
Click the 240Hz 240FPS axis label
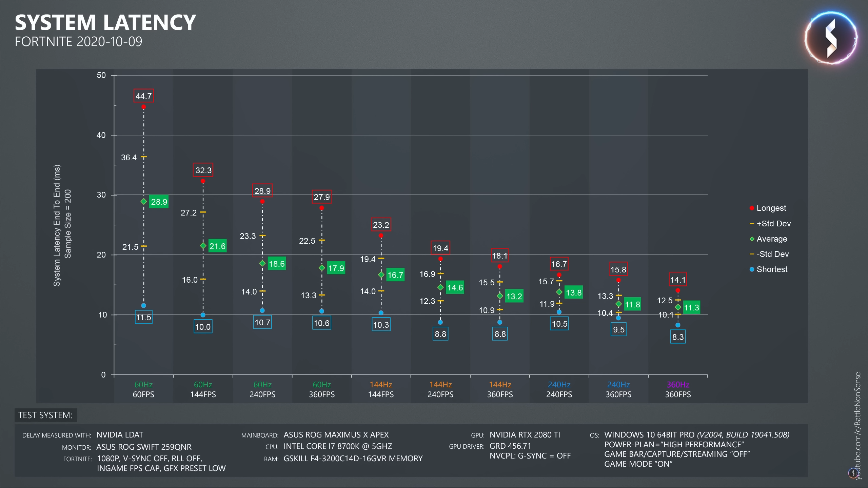coord(559,389)
